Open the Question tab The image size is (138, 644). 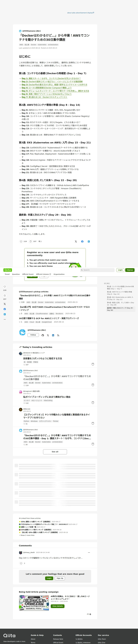(16, 274)
